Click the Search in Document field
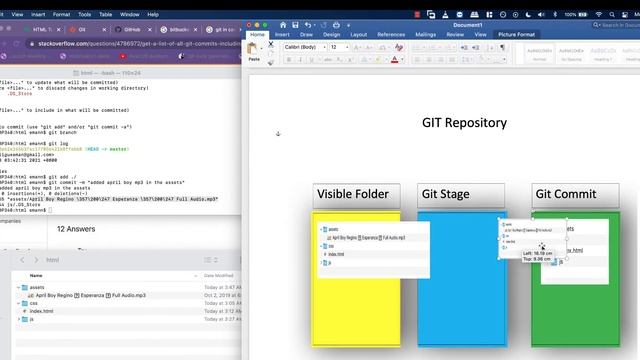This screenshot has height=360, width=640. (617, 25)
